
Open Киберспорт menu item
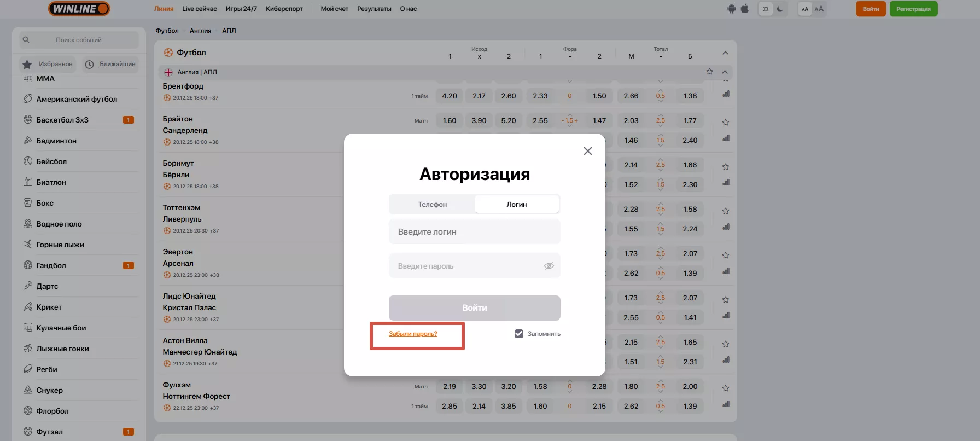click(284, 9)
